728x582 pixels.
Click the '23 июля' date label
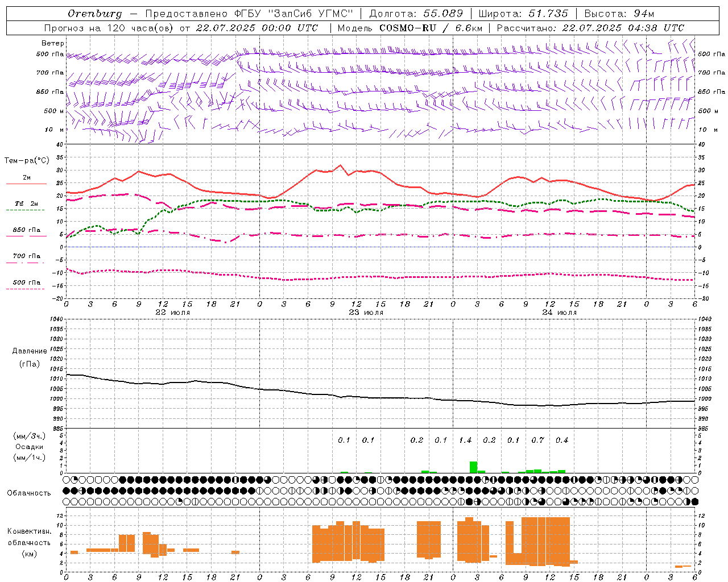[x=366, y=312]
